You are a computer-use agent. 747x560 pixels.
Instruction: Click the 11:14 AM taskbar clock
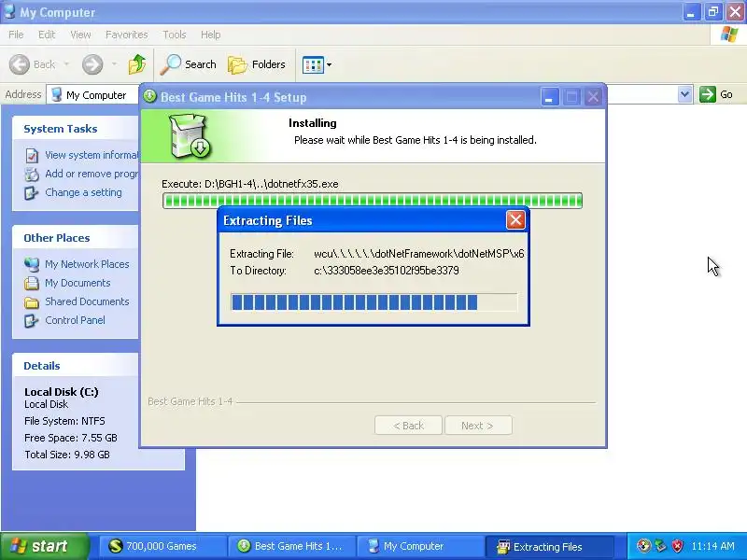tap(712, 546)
